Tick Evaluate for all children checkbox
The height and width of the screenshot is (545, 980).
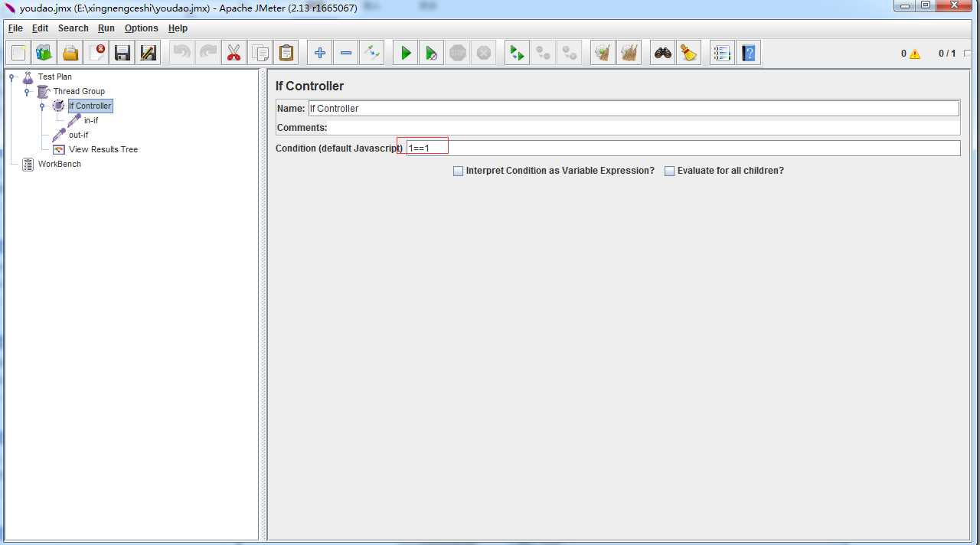(x=670, y=171)
